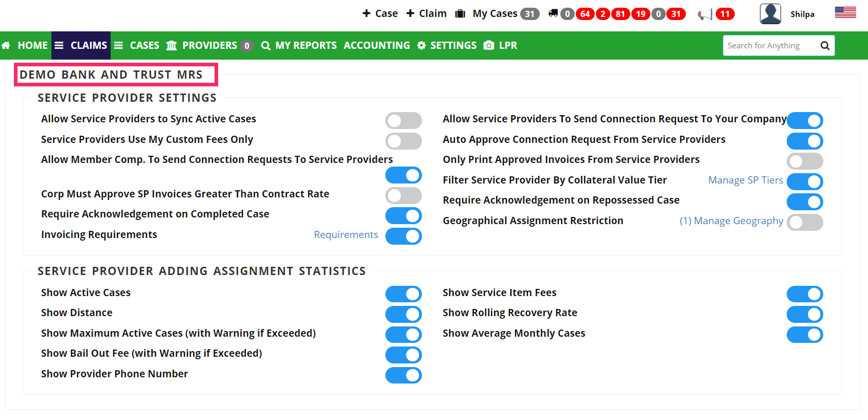Image resolution: width=868 pixels, height=420 pixels.
Task: Disable Require Acknowledgement on Completed Case
Action: (x=403, y=216)
